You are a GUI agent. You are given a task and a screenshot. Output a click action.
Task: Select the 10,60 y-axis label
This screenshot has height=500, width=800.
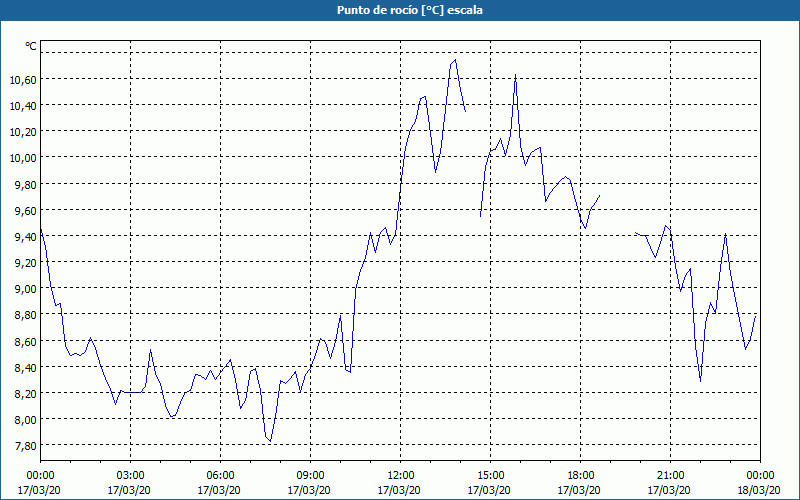coord(23,79)
